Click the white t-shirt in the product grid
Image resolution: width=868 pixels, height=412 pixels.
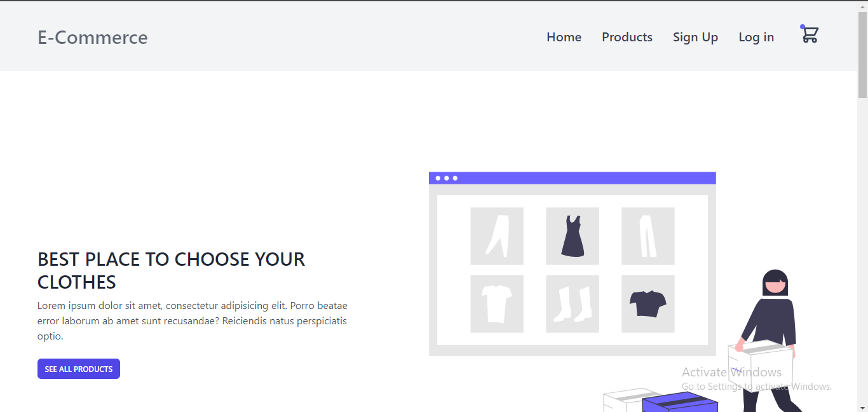tap(496, 304)
